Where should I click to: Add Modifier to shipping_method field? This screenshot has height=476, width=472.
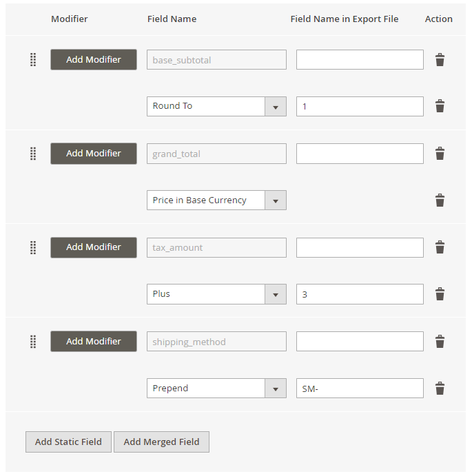[94, 341]
